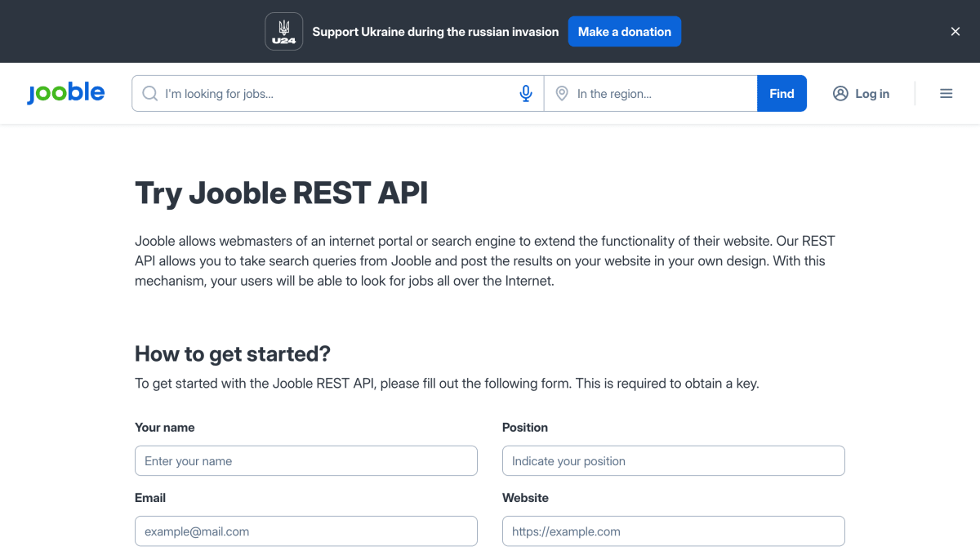Viewport: 980px width, 551px height.
Task: Open the Log in link
Action: pos(872,94)
